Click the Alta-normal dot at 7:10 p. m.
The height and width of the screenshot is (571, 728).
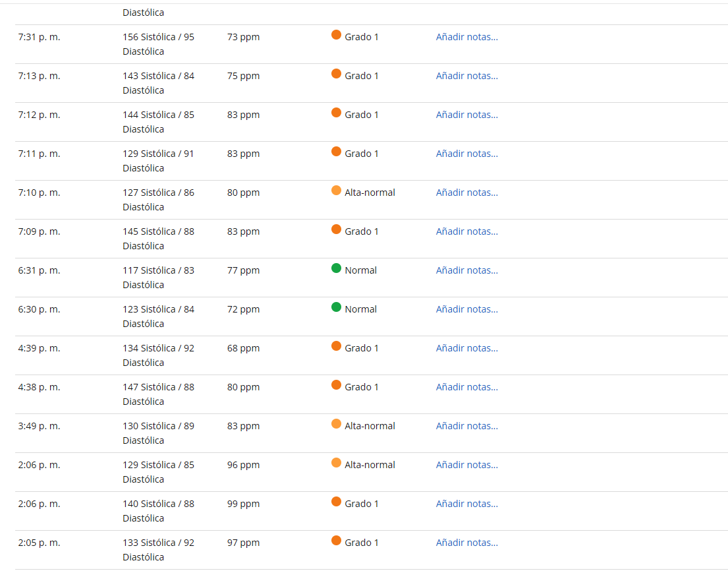(x=336, y=191)
